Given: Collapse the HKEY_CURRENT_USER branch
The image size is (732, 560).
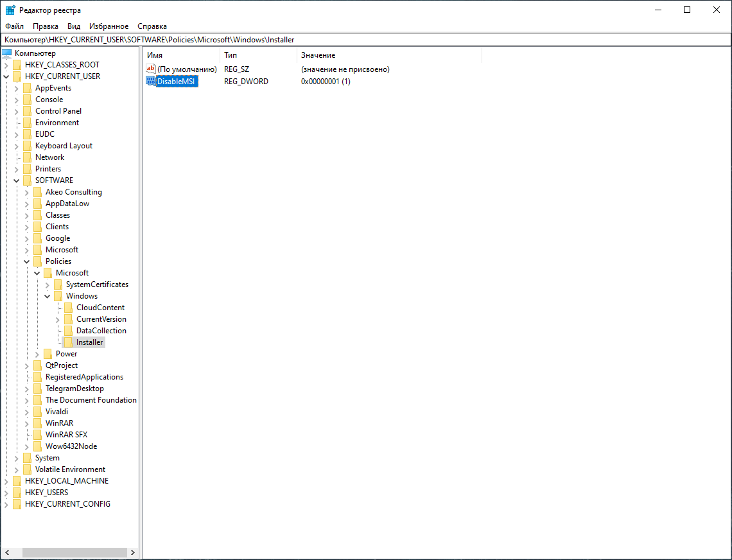Looking at the screenshot, I should coord(6,76).
